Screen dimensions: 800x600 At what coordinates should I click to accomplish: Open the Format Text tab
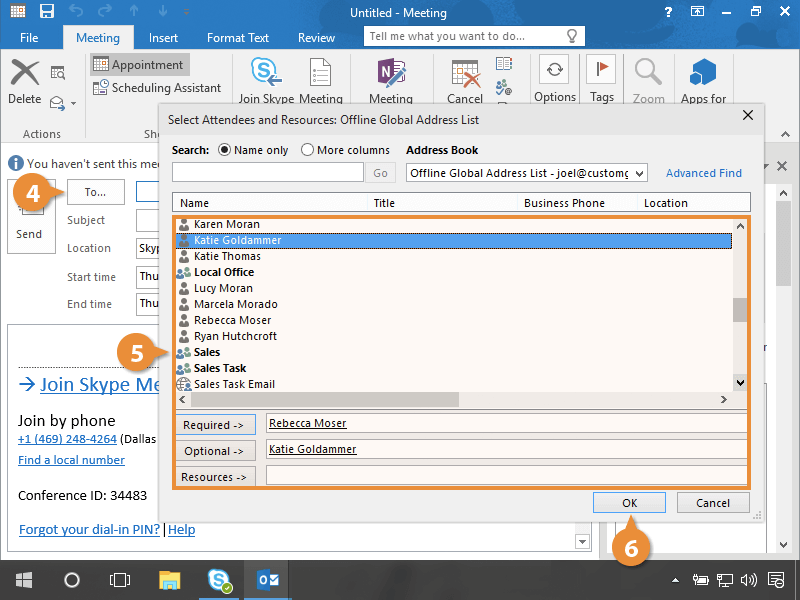point(237,38)
